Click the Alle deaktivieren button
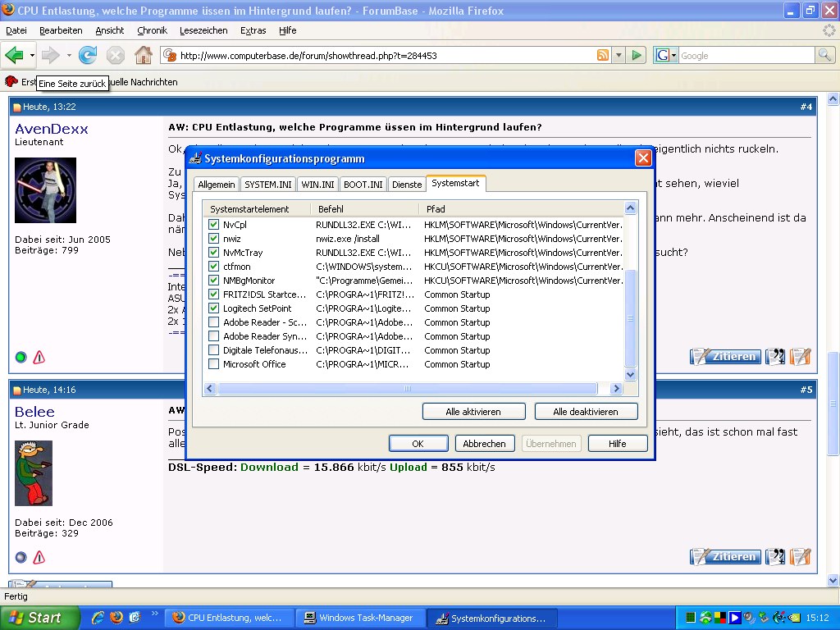This screenshot has width=840, height=630. click(x=586, y=412)
